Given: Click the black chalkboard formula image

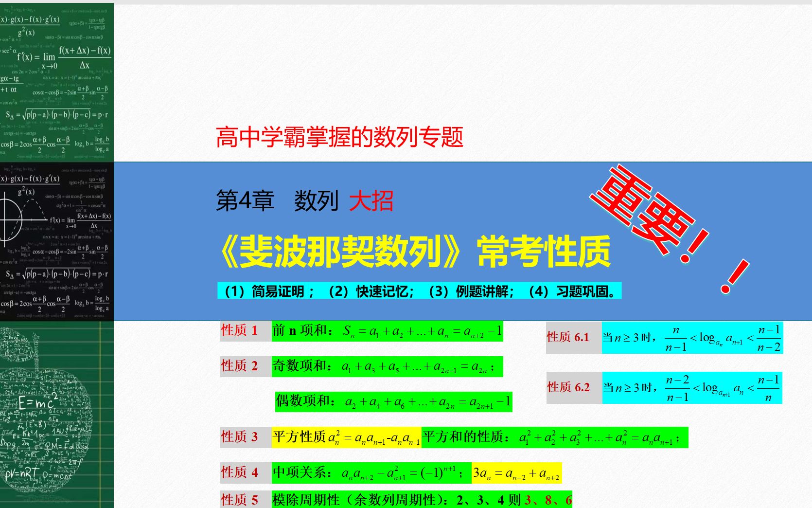Looking at the screenshot, I should click(x=57, y=241).
